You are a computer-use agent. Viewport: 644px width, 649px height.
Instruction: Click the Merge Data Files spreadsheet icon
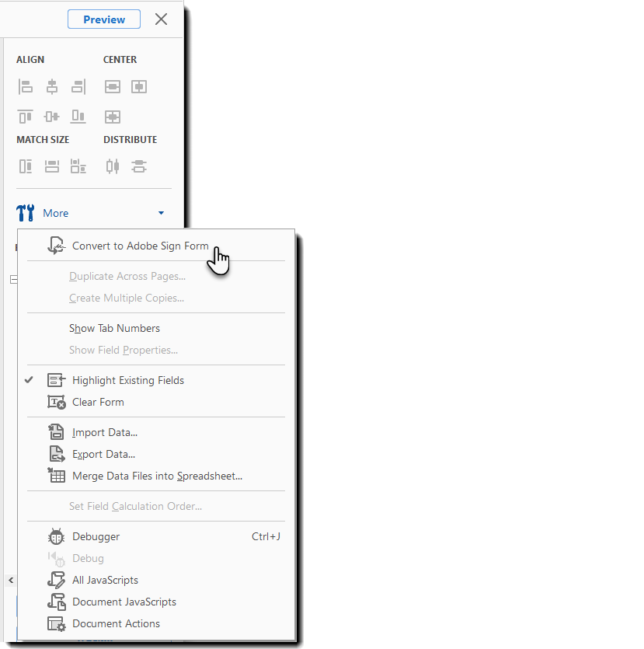[56, 476]
